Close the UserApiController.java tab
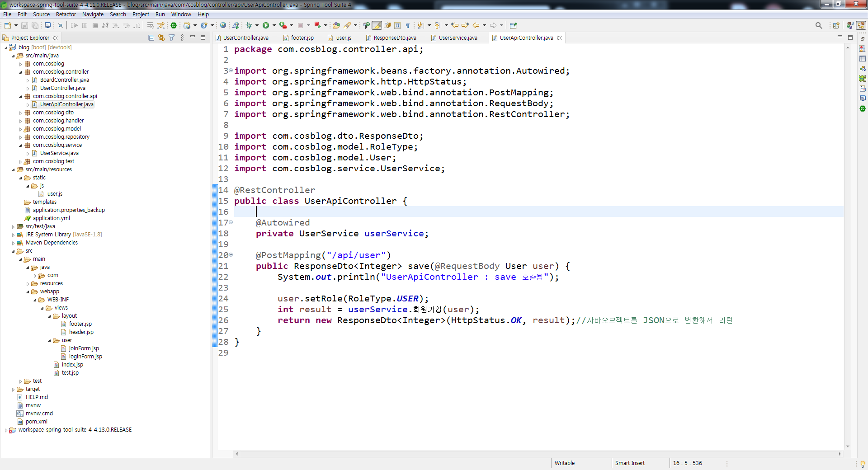This screenshot has width=868, height=470. pyautogui.click(x=559, y=38)
